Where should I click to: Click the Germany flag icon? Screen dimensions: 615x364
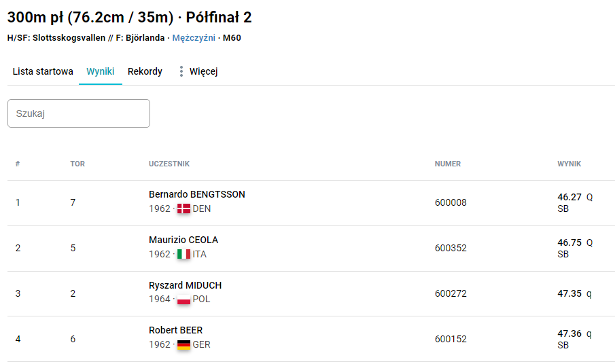click(x=183, y=345)
